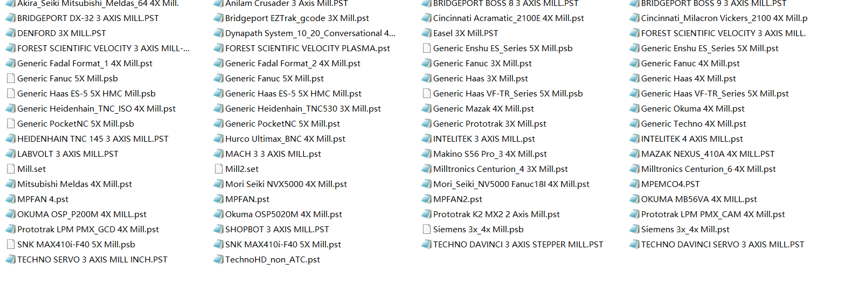Select file Bridgeport EZTrak_gcode 3X Mill.pst
This screenshot has width=868, height=291.
pyautogui.click(x=297, y=18)
